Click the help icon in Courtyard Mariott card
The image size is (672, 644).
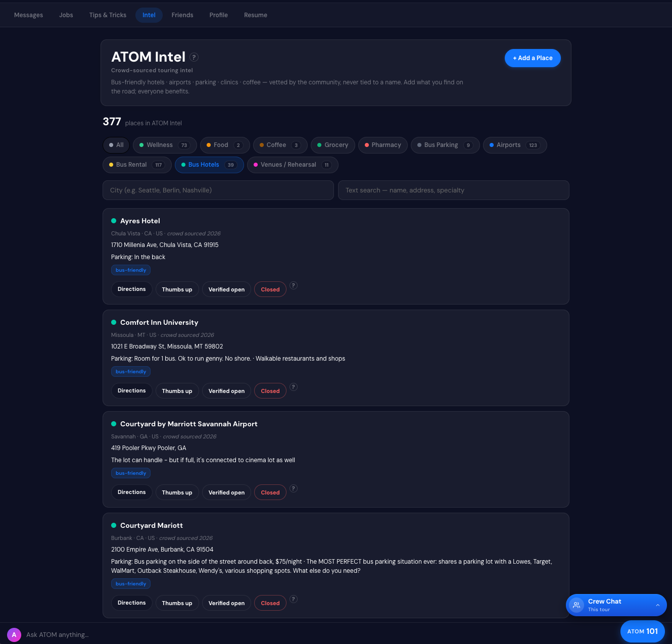[294, 599]
